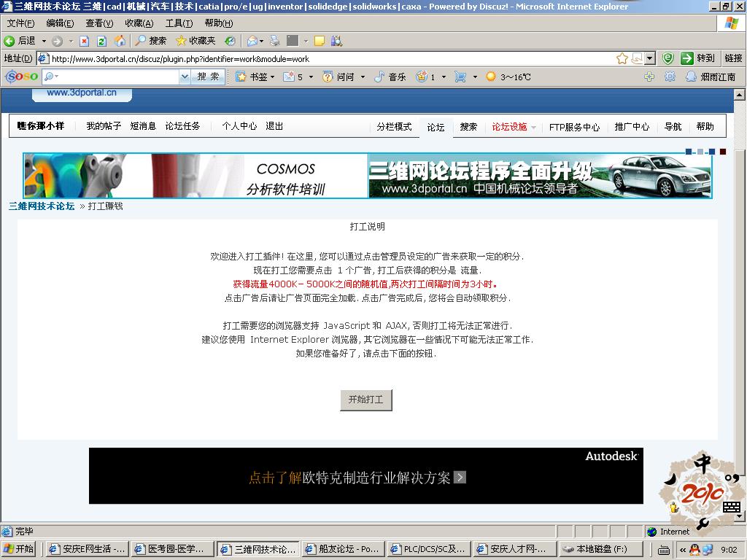
Task: Open 短消息 link
Action: pyautogui.click(x=143, y=126)
